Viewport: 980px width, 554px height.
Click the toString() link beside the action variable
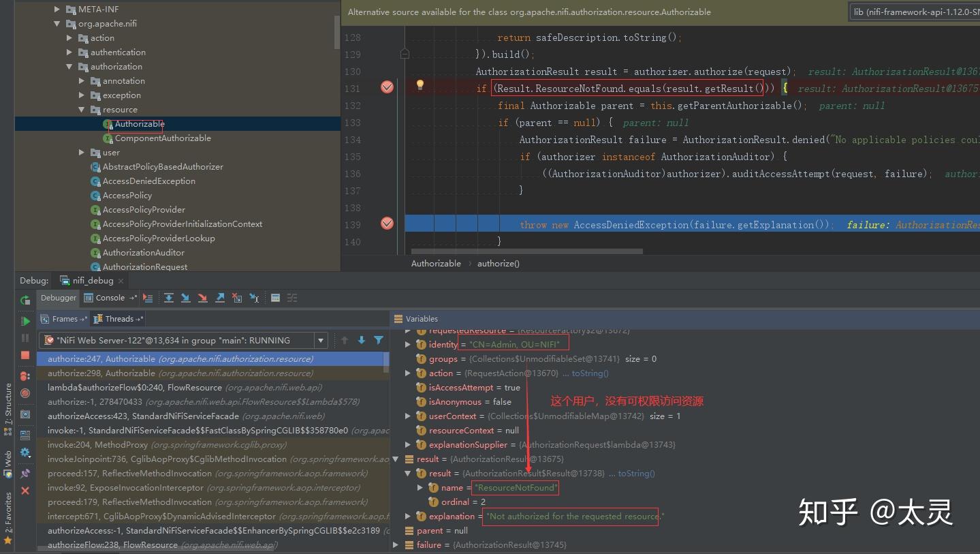pos(590,373)
